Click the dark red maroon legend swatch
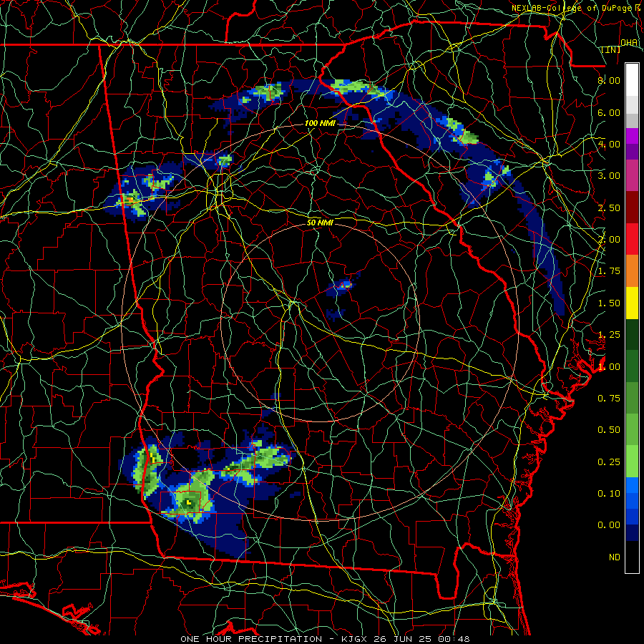The image size is (644, 644). click(x=632, y=207)
